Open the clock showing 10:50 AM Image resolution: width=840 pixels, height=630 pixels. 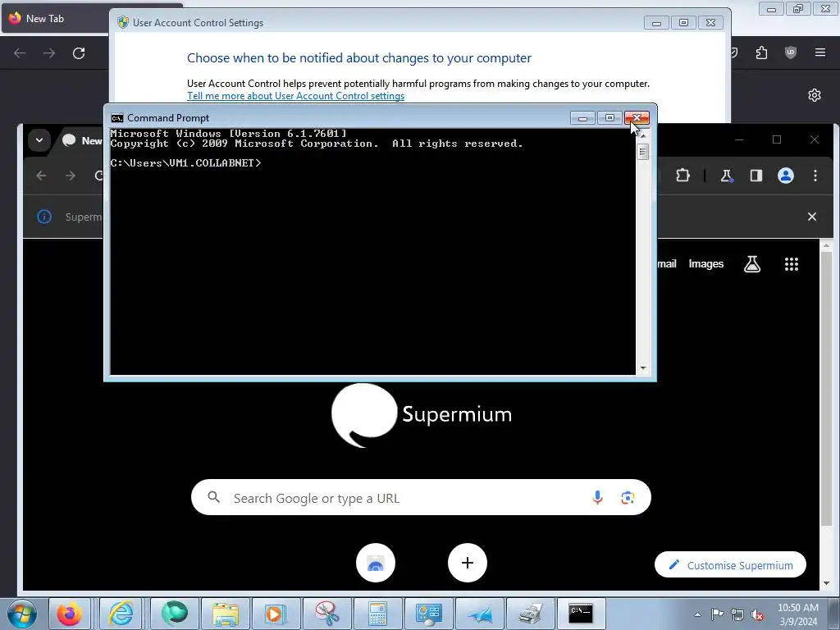pos(798,614)
